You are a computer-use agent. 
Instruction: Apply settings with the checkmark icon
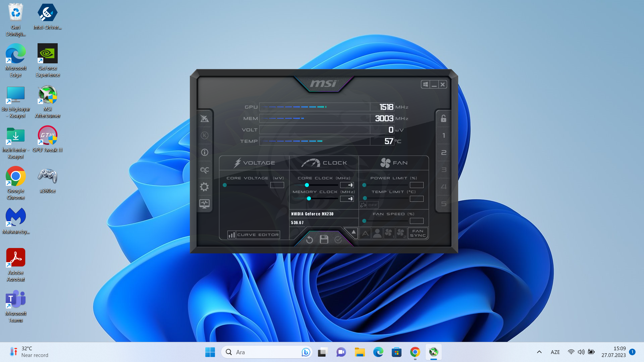pyautogui.click(x=338, y=239)
